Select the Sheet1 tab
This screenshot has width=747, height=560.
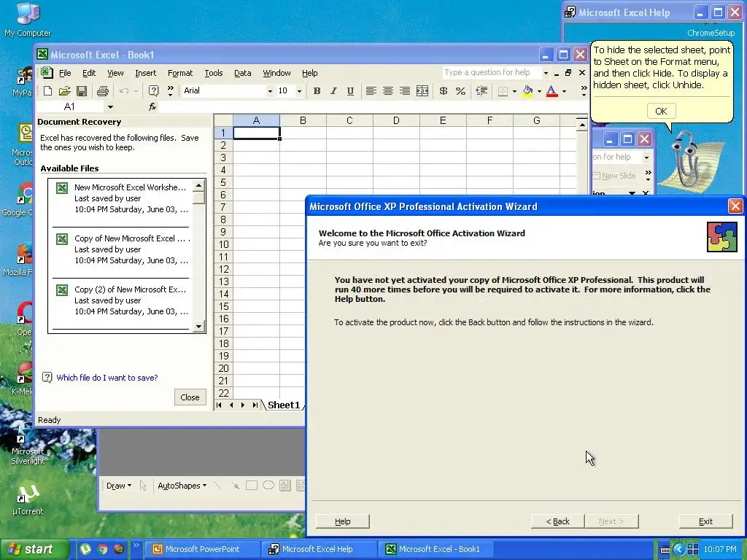tap(284, 405)
